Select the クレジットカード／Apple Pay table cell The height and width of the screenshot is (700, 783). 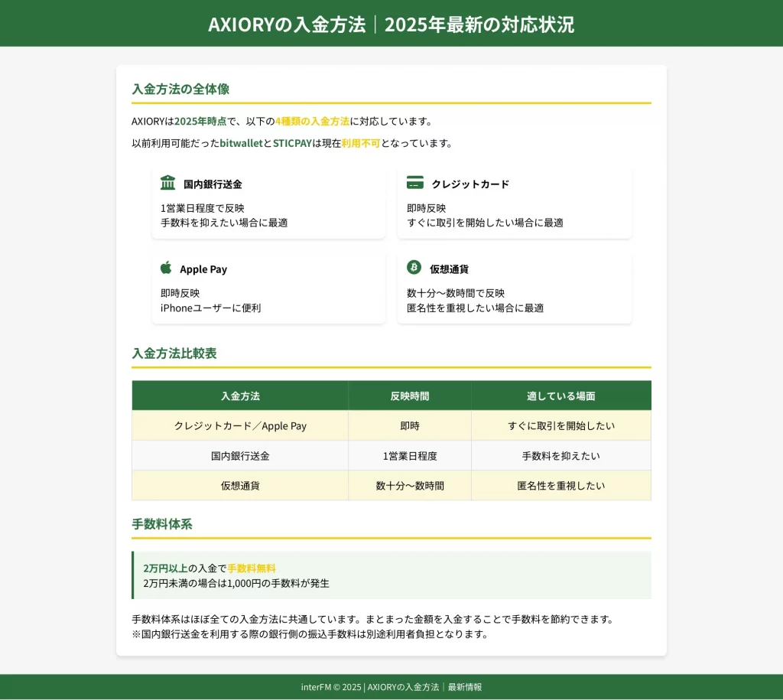240,426
